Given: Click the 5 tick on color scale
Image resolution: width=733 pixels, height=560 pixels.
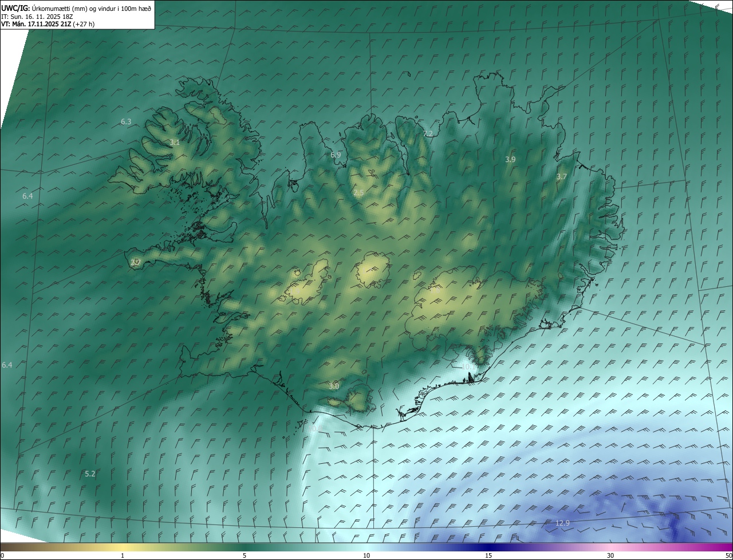Looking at the screenshot, I should (245, 555).
